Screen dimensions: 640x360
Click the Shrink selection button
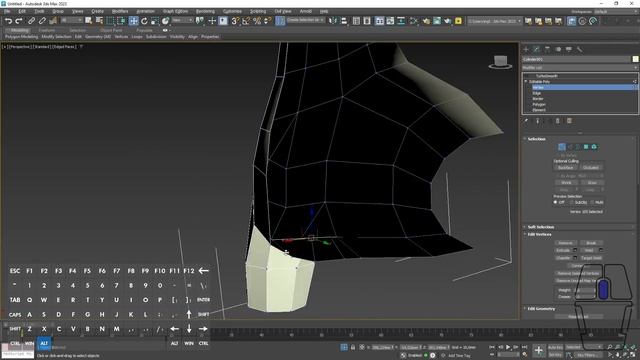point(566,183)
